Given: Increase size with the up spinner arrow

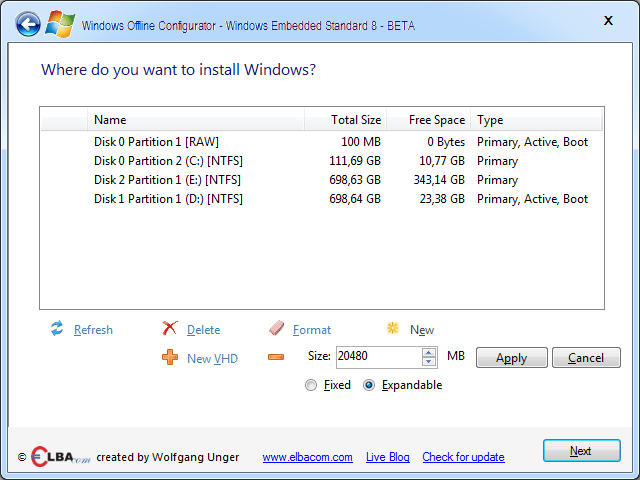Looking at the screenshot, I should pos(429,353).
